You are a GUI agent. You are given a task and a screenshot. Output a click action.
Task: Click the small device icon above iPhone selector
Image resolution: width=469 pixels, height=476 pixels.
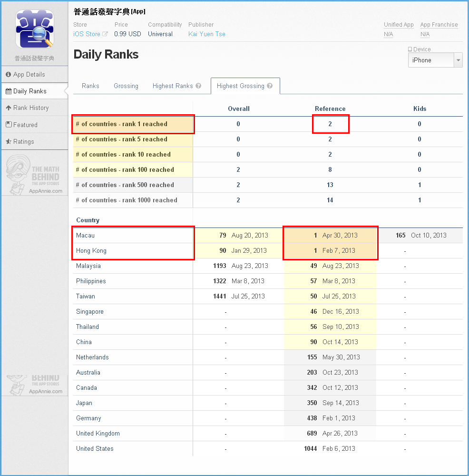[410, 49]
